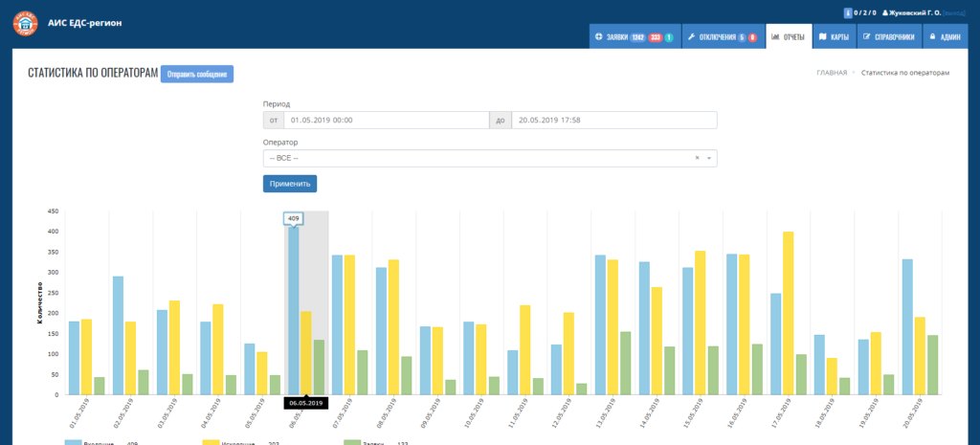
Task: Click the period start field 01.05.2019 00:00
Action: tap(387, 120)
